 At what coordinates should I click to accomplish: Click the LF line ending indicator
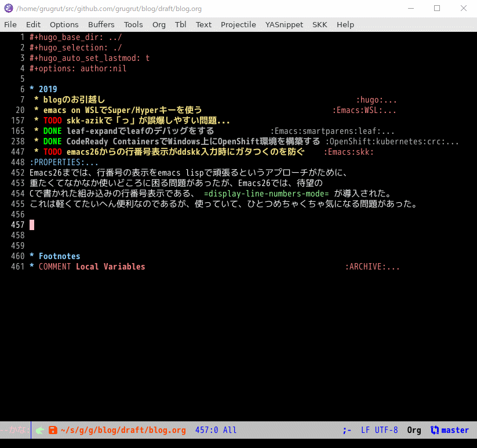pyautogui.click(x=365, y=430)
